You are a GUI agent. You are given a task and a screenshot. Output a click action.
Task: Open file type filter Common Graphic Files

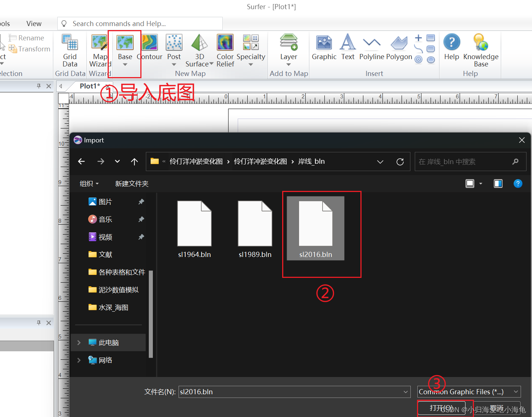click(x=469, y=392)
